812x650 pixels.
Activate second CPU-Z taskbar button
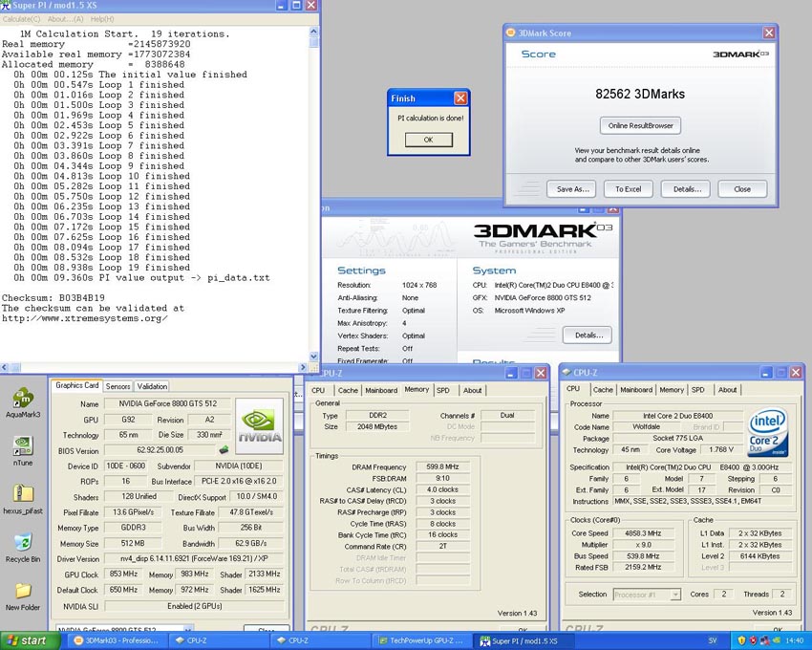(x=319, y=640)
